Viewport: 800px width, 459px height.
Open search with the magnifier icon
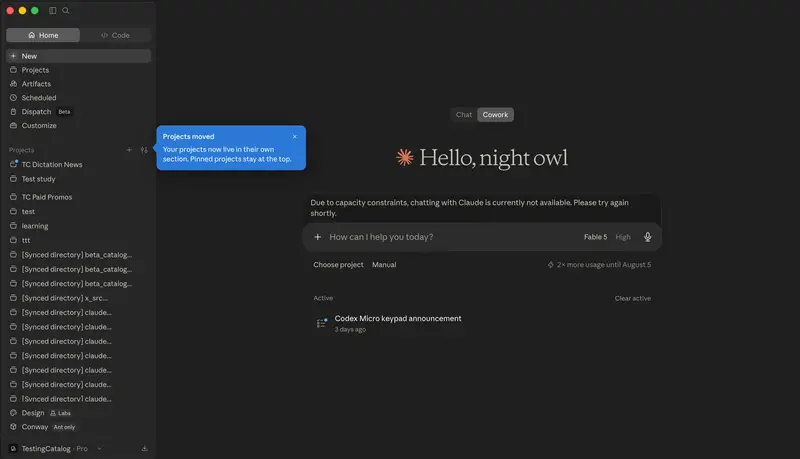(x=66, y=10)
